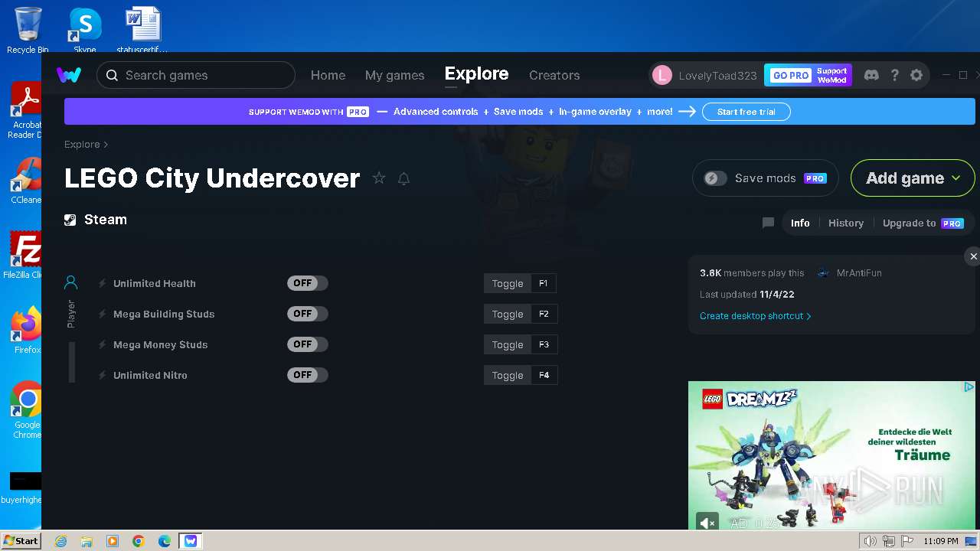This screenshot has width=980, height=551.
Task: Click the Explore breadcrumb chevron
Action: [106, 145]
